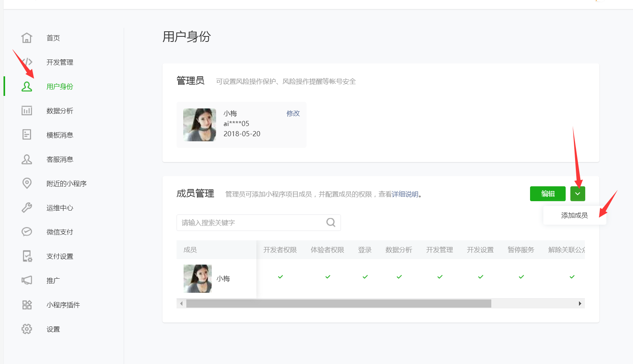The width and height of the screenshot is (633, 364).
Task: Toggle the green dropdown arrow beside 编辑
Action: pos(578,194)
